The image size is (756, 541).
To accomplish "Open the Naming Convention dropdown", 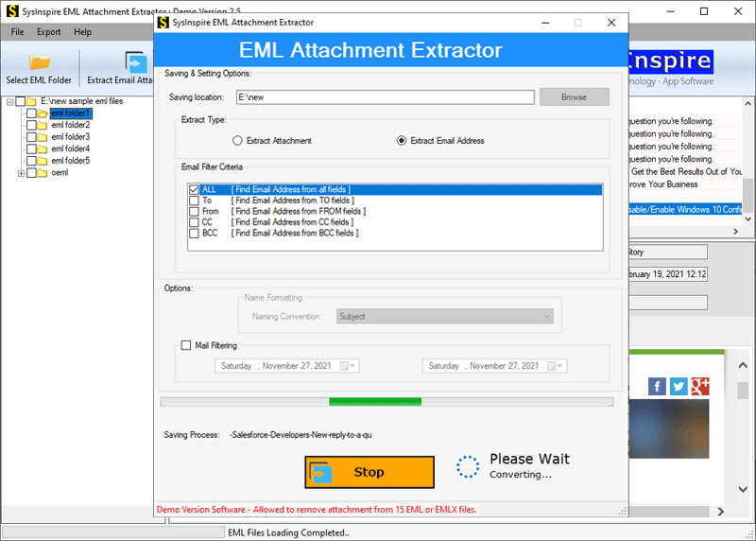I will pos(545,316).
